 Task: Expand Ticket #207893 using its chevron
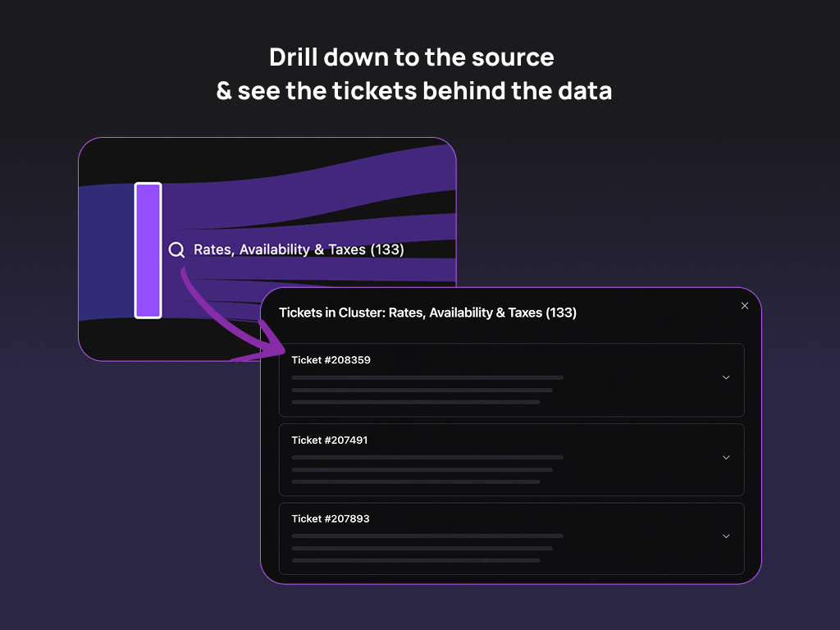726,536
